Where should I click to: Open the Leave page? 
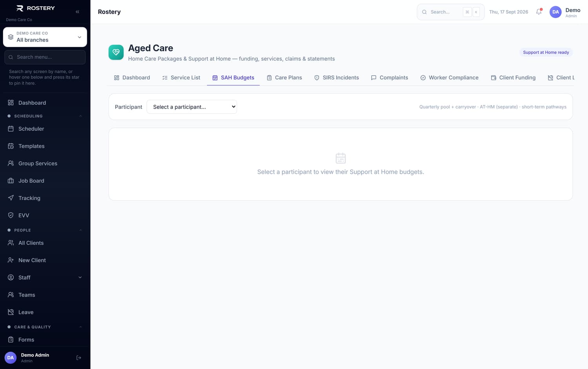45,312
